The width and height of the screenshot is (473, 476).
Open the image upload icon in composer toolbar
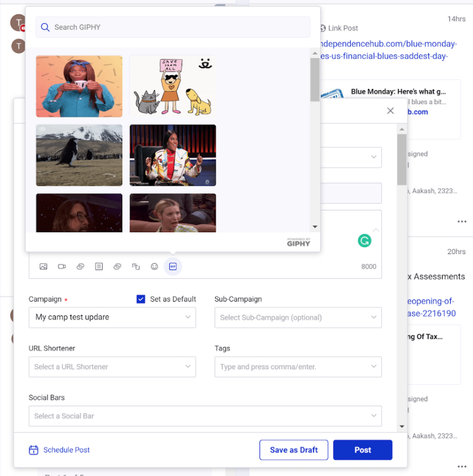click(44, 267)
